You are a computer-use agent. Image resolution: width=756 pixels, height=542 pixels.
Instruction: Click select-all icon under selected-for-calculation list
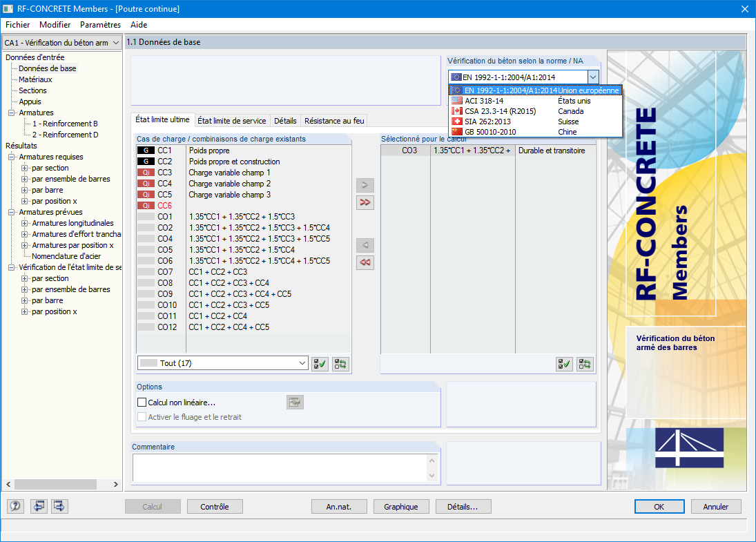pyautogui.click(x=564, y=364)
